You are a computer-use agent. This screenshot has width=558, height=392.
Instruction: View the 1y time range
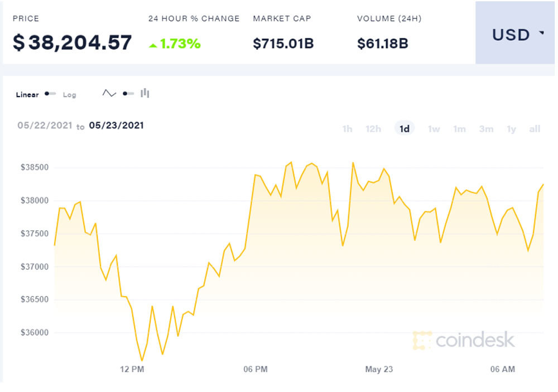[511, 129]
